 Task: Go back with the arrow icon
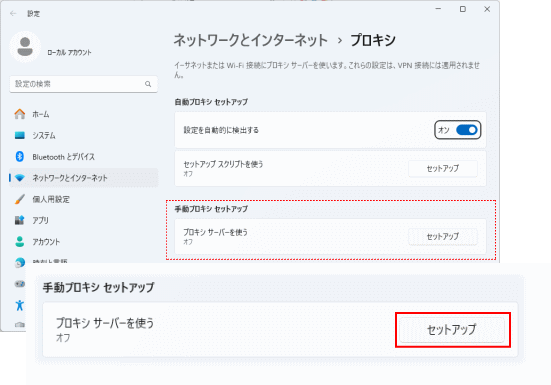(13, 14)
